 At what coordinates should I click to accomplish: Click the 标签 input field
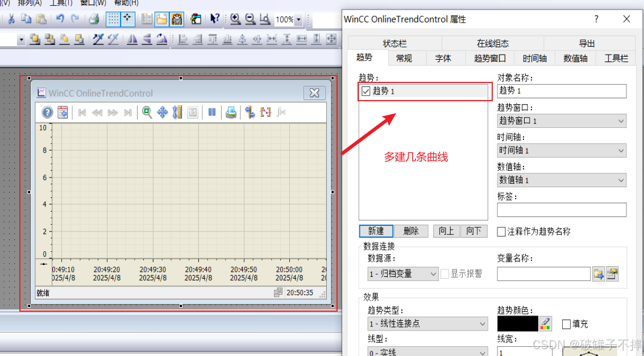pos(562,210)
